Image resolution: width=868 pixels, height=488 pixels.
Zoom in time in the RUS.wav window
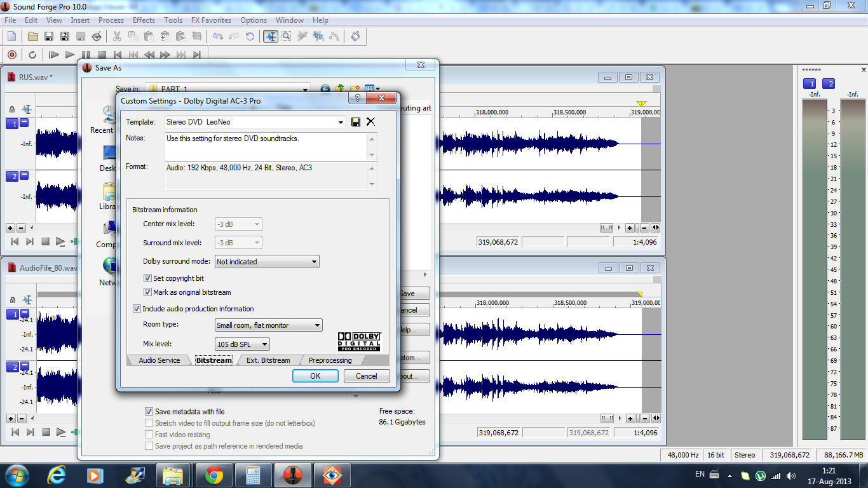click(630, 227)
